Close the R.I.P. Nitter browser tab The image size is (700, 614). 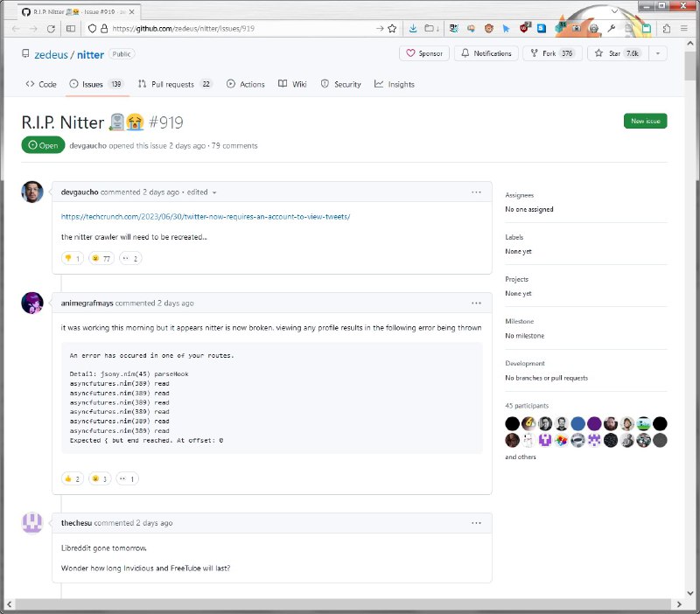132,12
